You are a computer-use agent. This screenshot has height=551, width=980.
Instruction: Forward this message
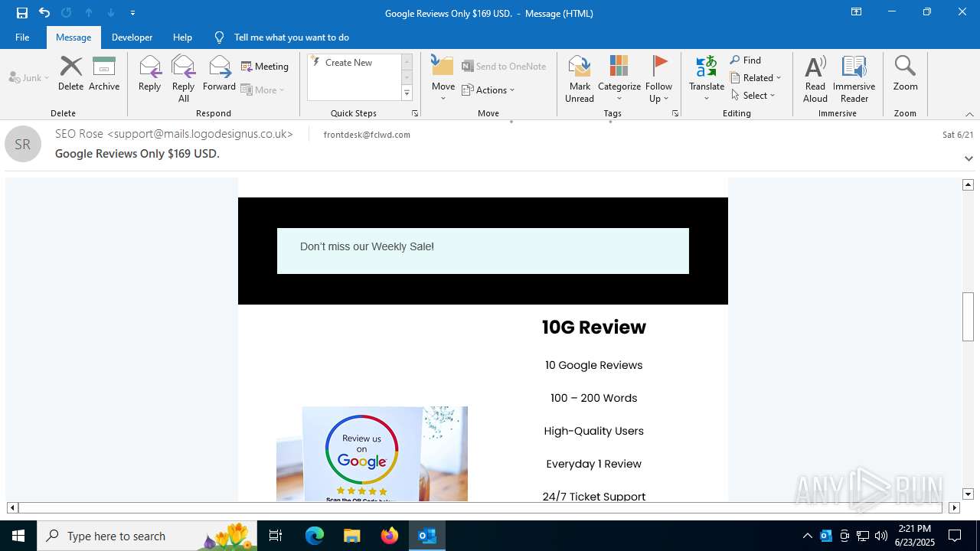(x=219, y=73)
